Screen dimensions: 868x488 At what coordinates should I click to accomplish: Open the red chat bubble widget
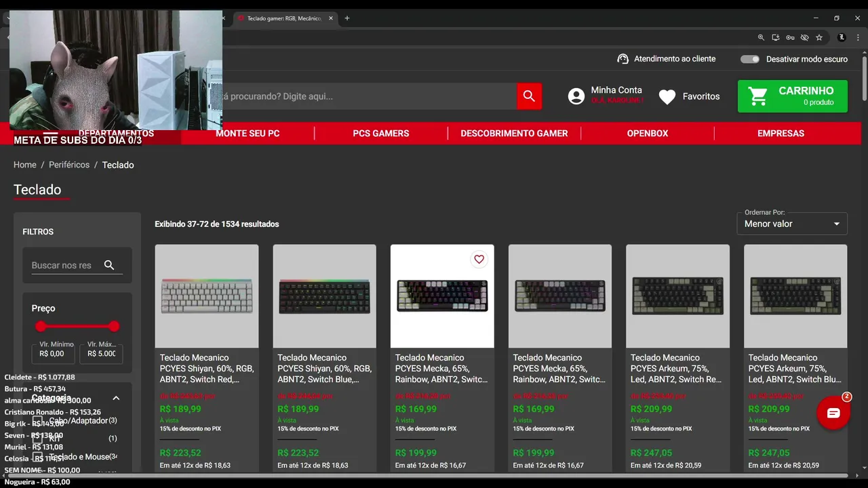tap(833, 413)
